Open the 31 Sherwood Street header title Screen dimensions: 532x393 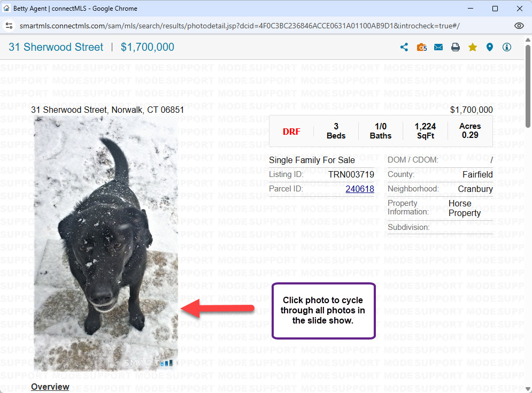[56, 47]
